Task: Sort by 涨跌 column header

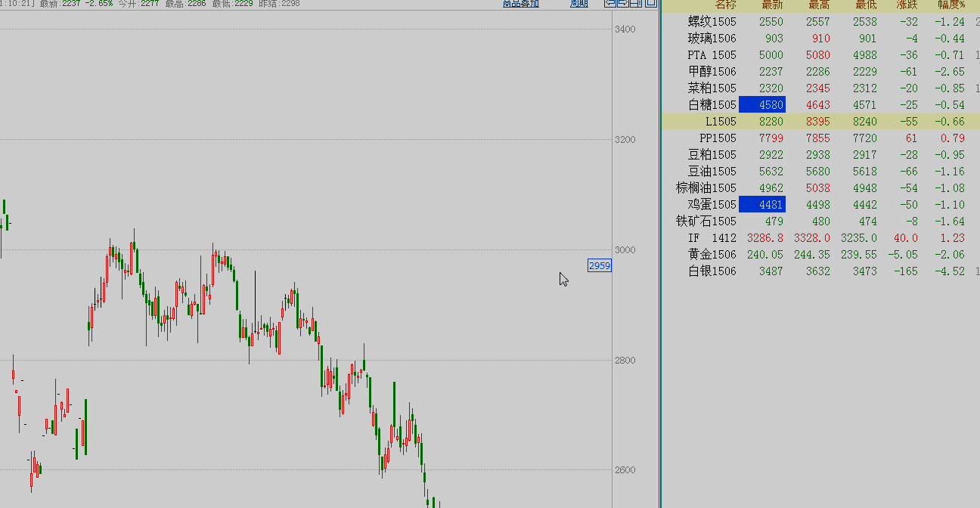Action: [907, 5]
